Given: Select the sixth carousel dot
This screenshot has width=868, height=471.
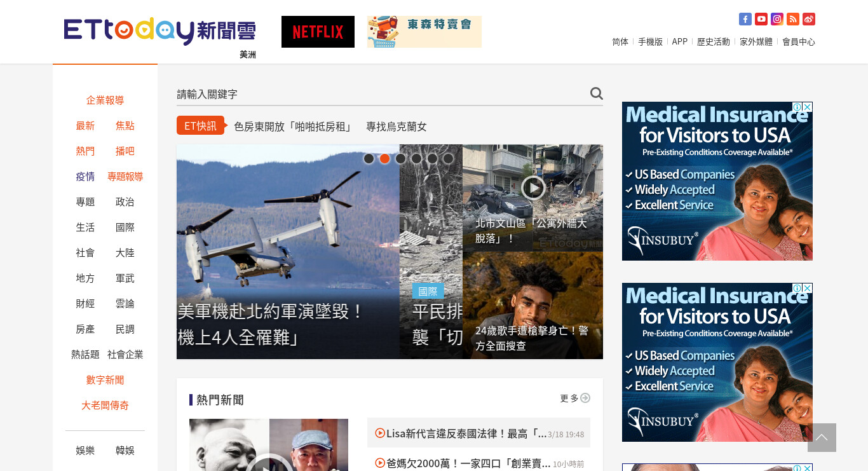Looking at the screenshot, I should coord(448,158).
